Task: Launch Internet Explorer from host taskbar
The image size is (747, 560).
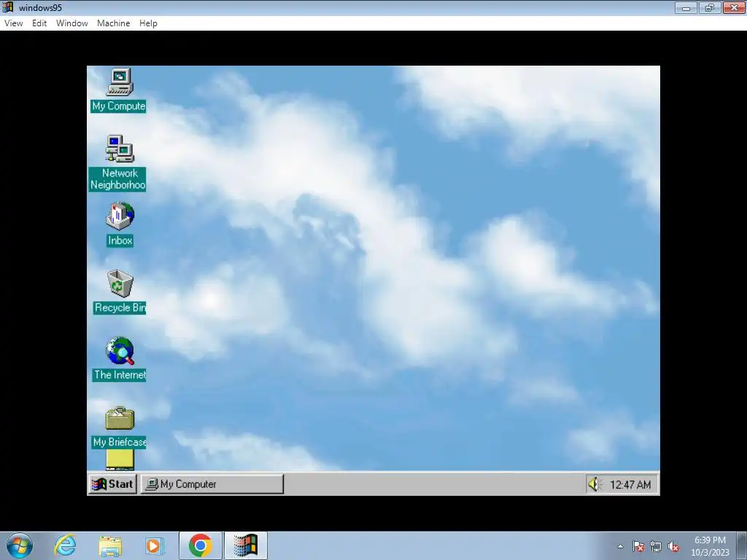Action: click(x=65, y=545)
